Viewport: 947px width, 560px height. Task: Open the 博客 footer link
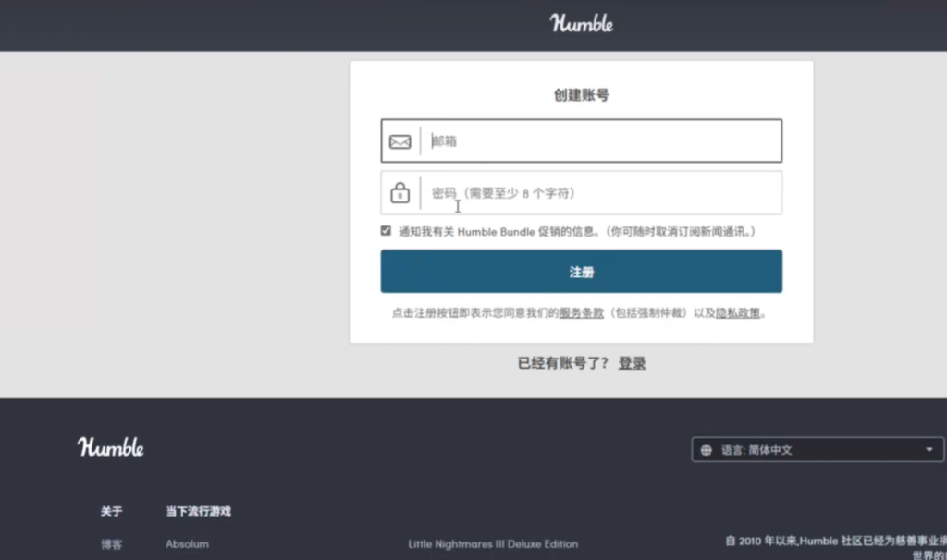point(111,544)
